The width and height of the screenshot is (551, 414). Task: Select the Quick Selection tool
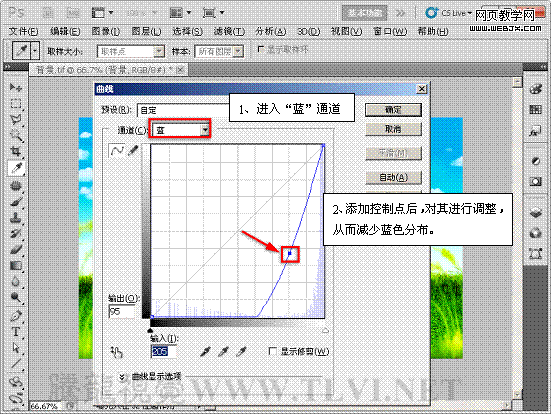(16, 135)
